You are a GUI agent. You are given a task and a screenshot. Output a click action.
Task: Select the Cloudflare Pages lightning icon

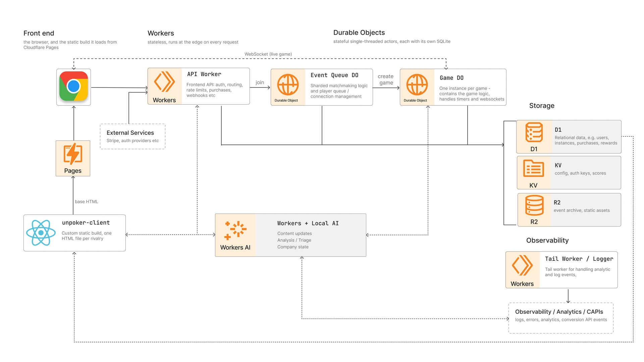(x=73, y=154)
